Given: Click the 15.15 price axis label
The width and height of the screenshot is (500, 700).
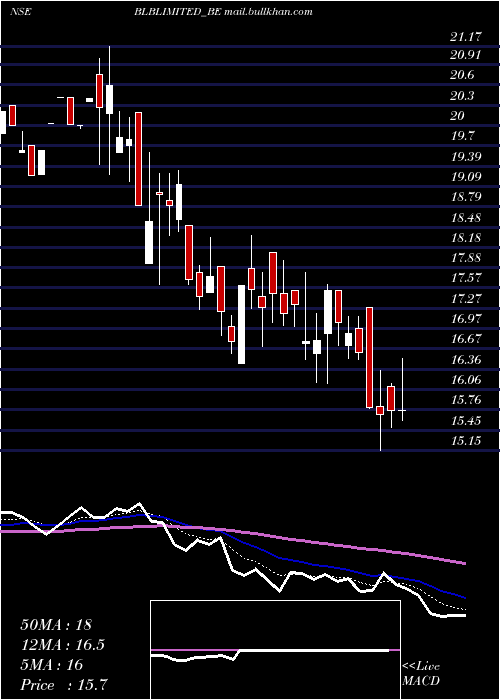Looking at the screenshot, I should (x=468, y=441).
